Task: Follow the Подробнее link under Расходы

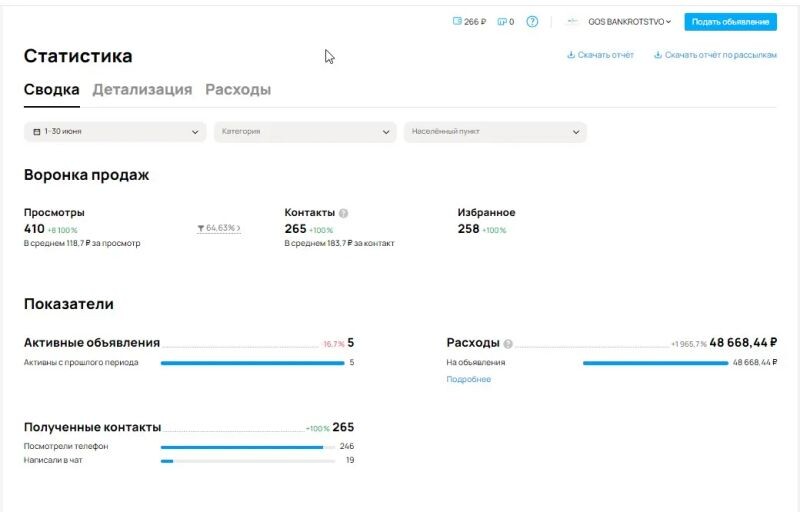Action: pyautogui.click(x=468, y=379)
